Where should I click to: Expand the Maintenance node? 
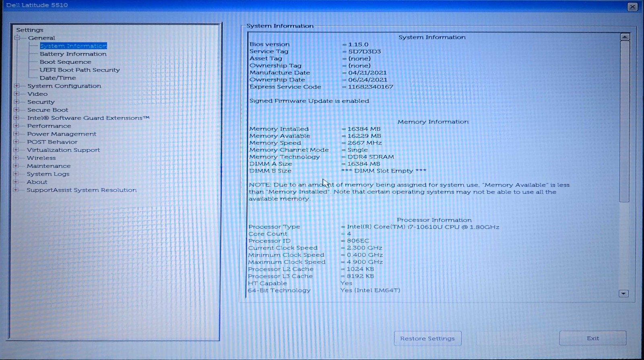[16, 166]
